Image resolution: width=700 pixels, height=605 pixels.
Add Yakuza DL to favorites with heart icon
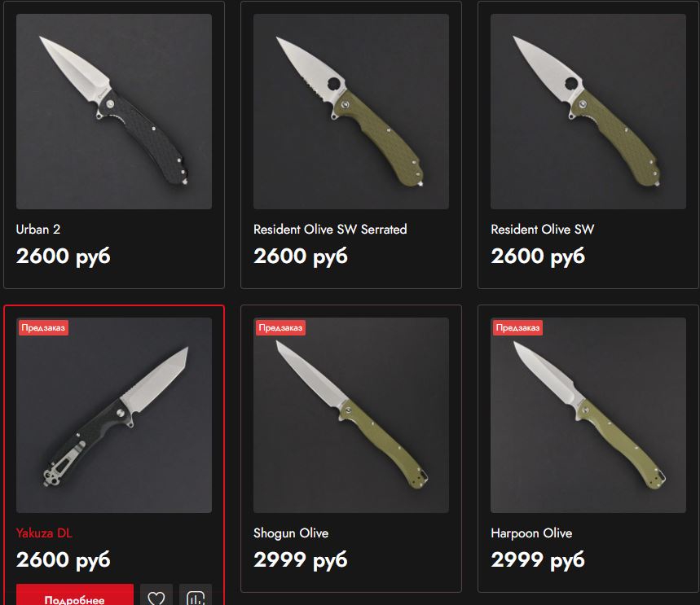coord(156,595)
